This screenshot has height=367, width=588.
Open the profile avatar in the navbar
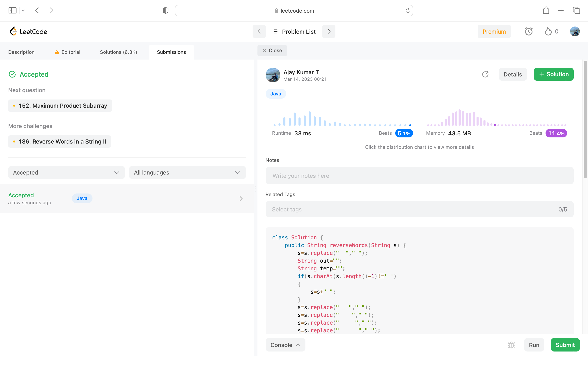coord(575,32)
